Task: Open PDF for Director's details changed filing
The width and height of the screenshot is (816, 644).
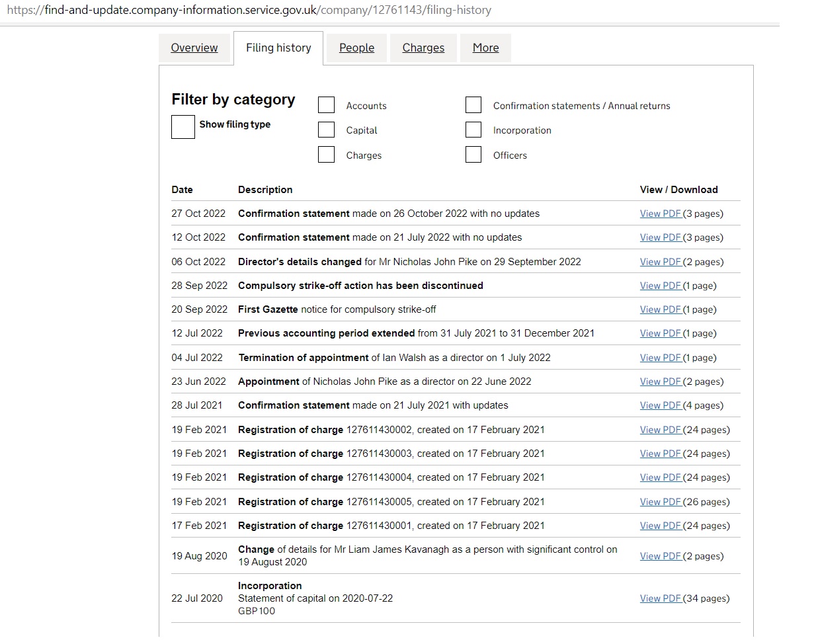Action: 660,262
